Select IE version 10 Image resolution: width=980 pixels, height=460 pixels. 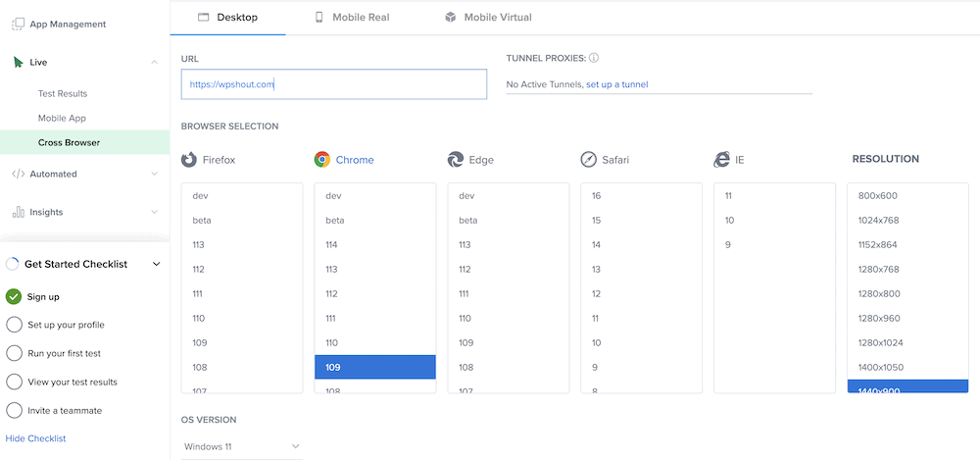point(774,221)
